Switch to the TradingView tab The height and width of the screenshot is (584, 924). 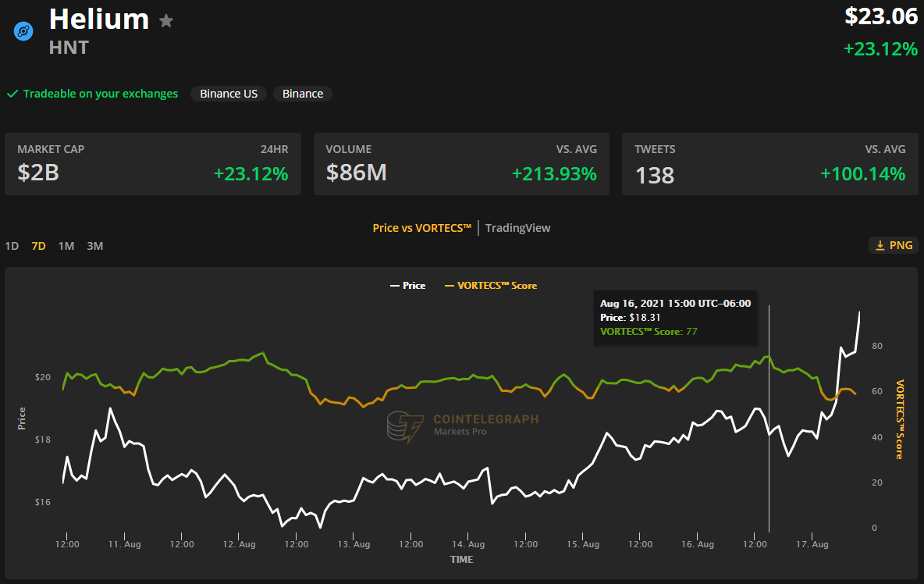coord(517,228)
